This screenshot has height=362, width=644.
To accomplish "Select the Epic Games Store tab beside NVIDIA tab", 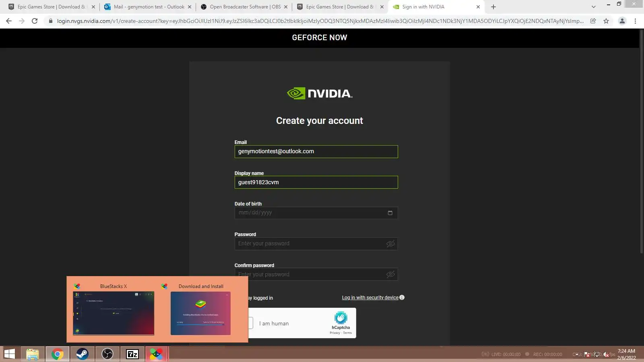I will point(340,7).
